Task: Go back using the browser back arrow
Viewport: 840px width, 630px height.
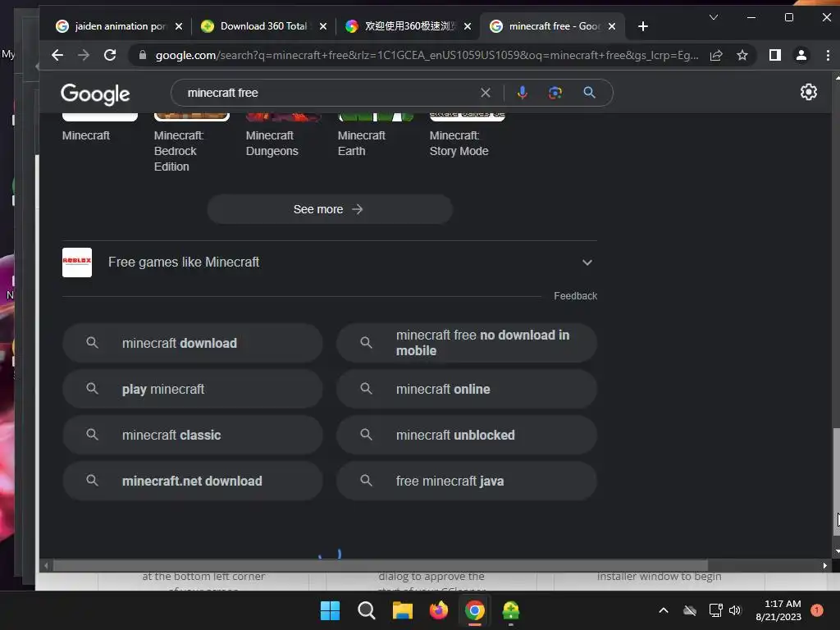Action: (x=57, y=55)
